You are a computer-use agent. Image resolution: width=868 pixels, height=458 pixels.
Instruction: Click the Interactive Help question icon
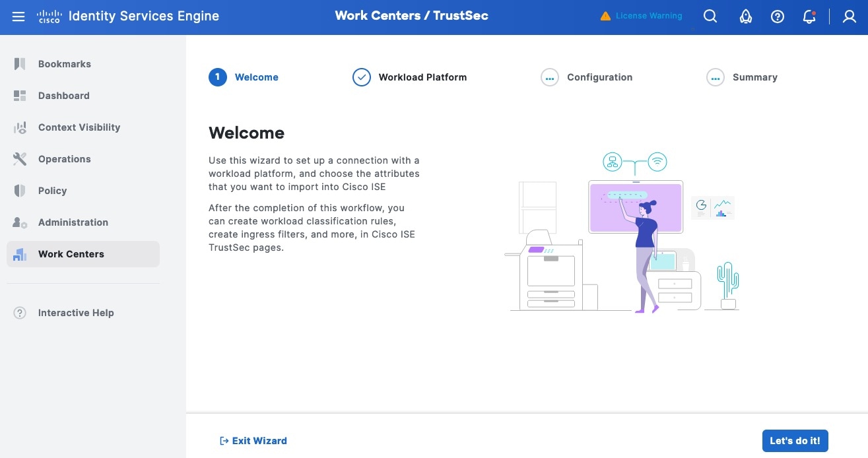(x=20, y=313)
